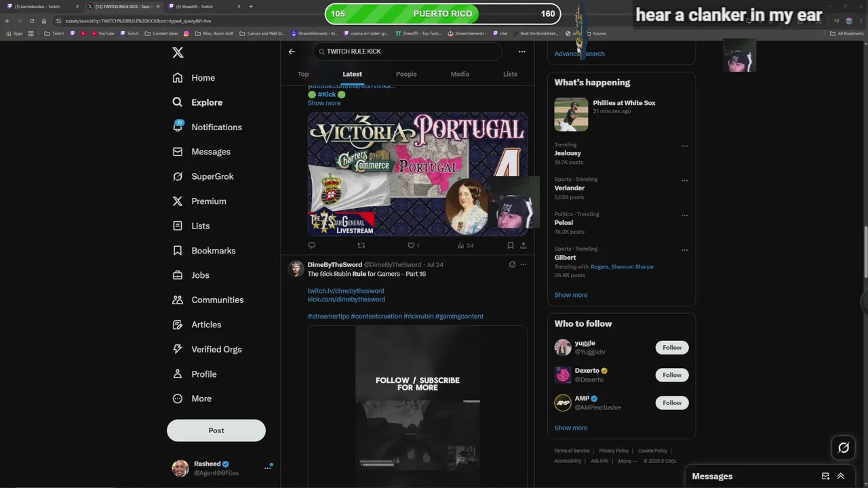View analytics for the post with 34 views
Viewport: 868px width, 488px height.
tap(465, 245)
